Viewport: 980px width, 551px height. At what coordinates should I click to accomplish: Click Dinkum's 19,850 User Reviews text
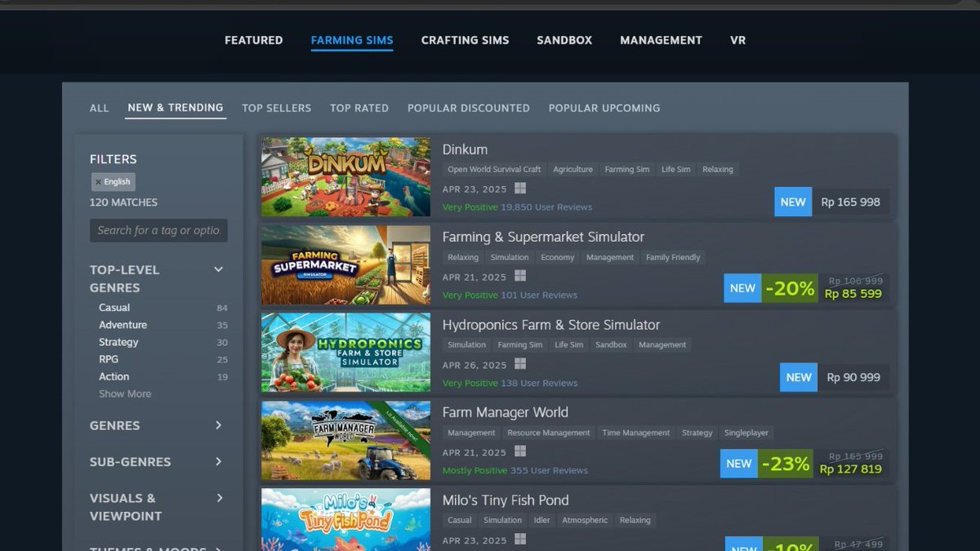point(546,207)
